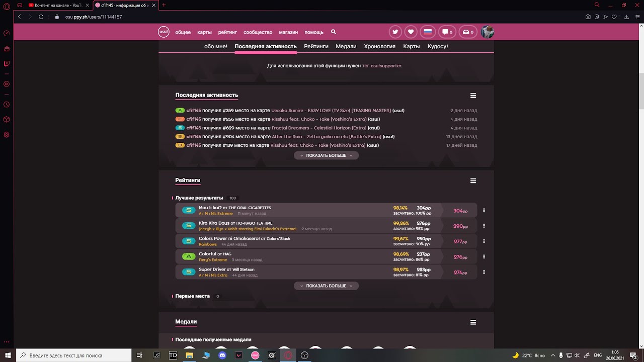Image resolution: width=644 pixels, height=362 pixels.
Task: Click GX Corner gamepad icon in tab bar
Action: pyautogui.click(x=19, y=5)
